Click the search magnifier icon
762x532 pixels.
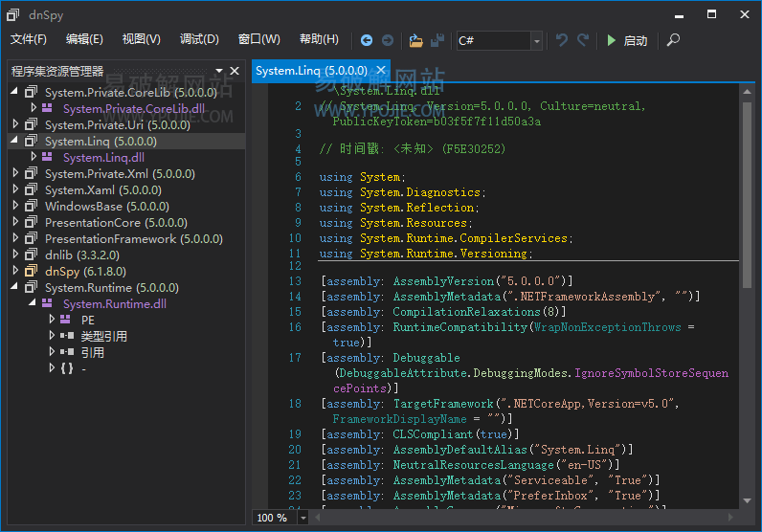673,40
